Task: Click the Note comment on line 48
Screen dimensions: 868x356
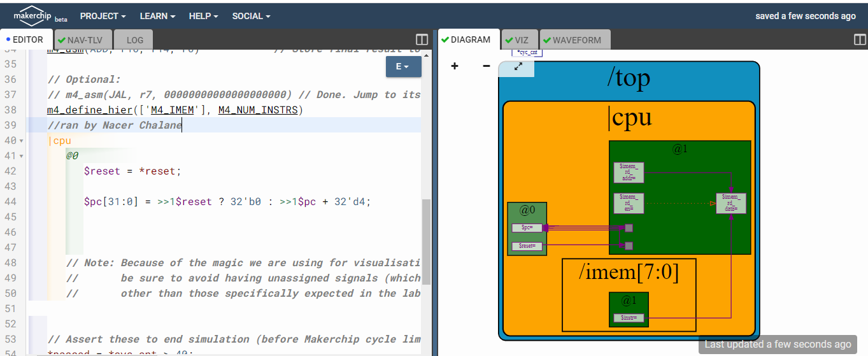Action: pos(243,263)
